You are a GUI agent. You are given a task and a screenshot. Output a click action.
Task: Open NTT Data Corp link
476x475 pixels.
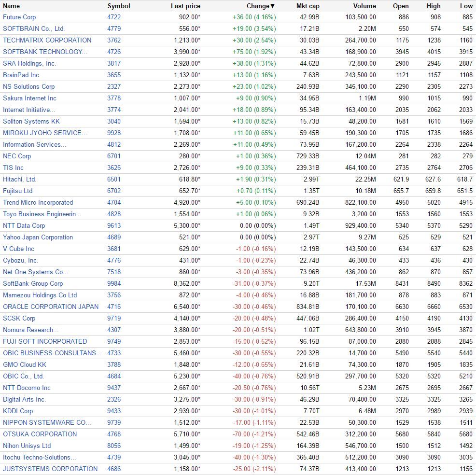tap(24, 225)
